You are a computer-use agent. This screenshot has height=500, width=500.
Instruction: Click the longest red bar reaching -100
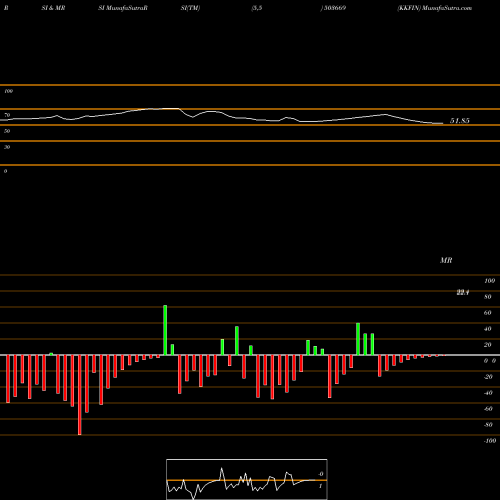pyautogui.click(x=79, y=395)
